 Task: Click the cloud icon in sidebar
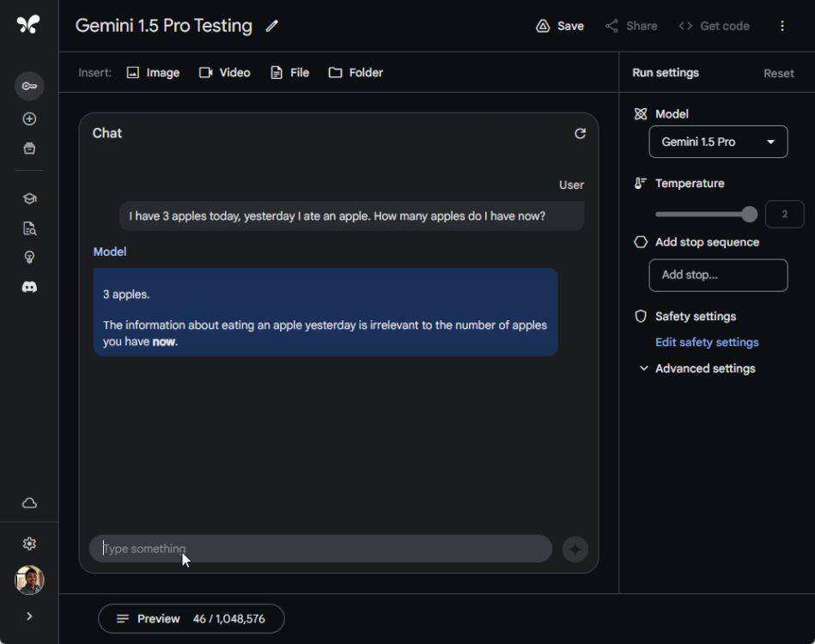[29, 503]
